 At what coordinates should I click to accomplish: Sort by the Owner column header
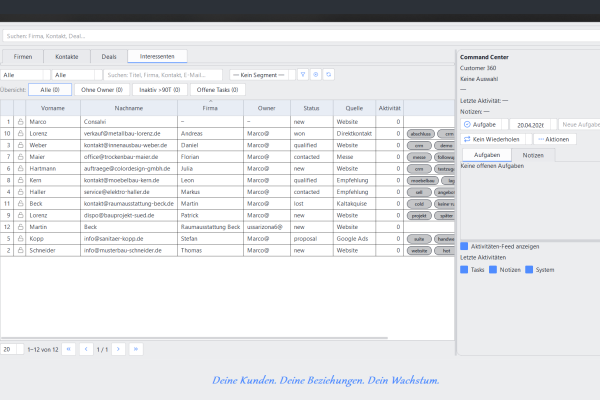(267, 108)
